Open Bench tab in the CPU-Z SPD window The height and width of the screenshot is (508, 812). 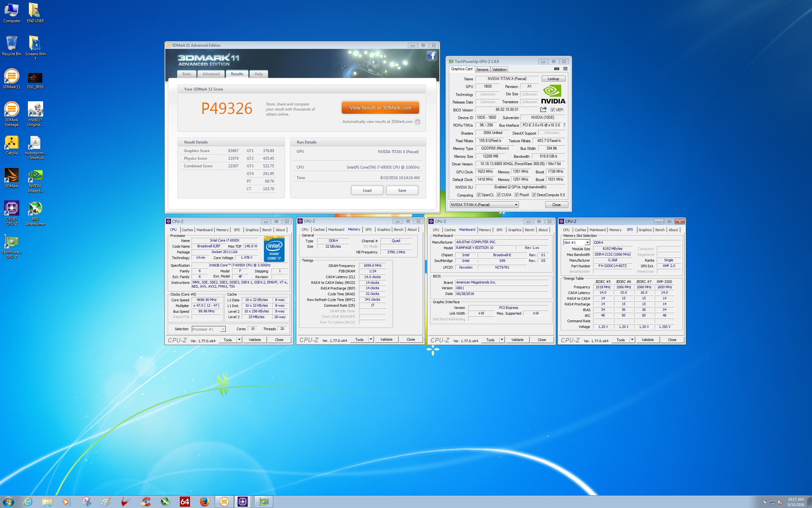(x=660, y=230)
